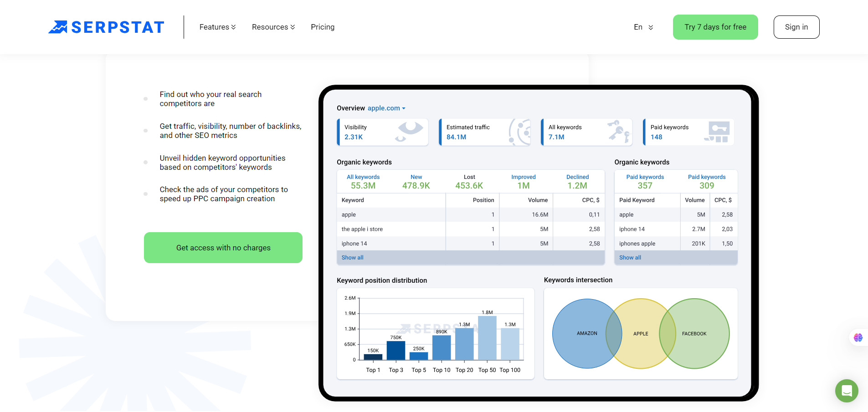Click the yellow APPLE circle

pos(641,334)
